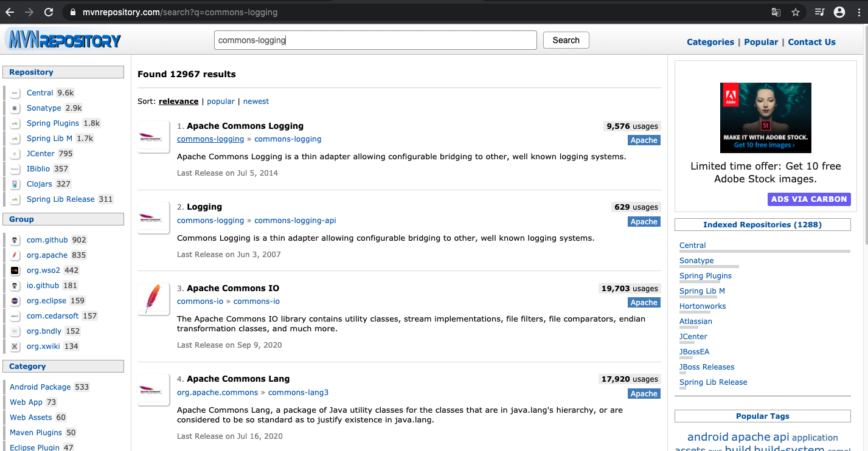Open Hortonworks indexed repository link
The height and width of the screenshot is (451, 868).
coord(703,306)
